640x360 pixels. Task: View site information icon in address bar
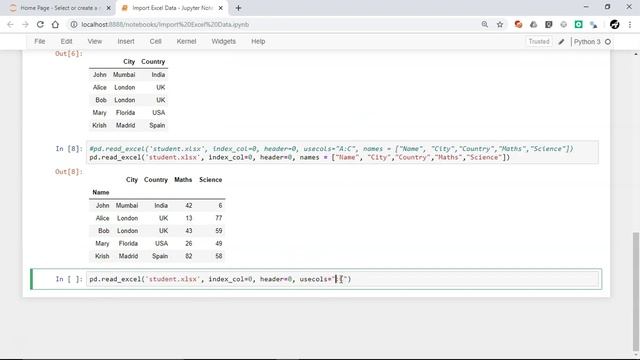tap(74, 24)
